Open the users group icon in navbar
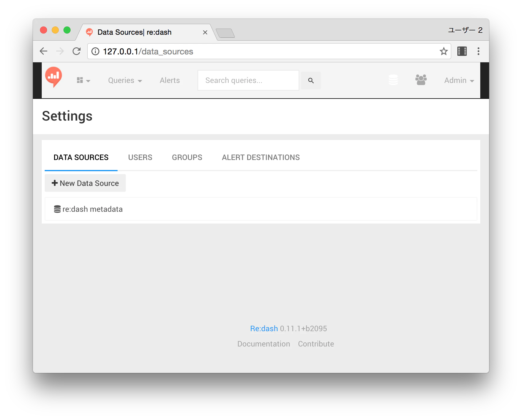 click(x=421, y=80)
